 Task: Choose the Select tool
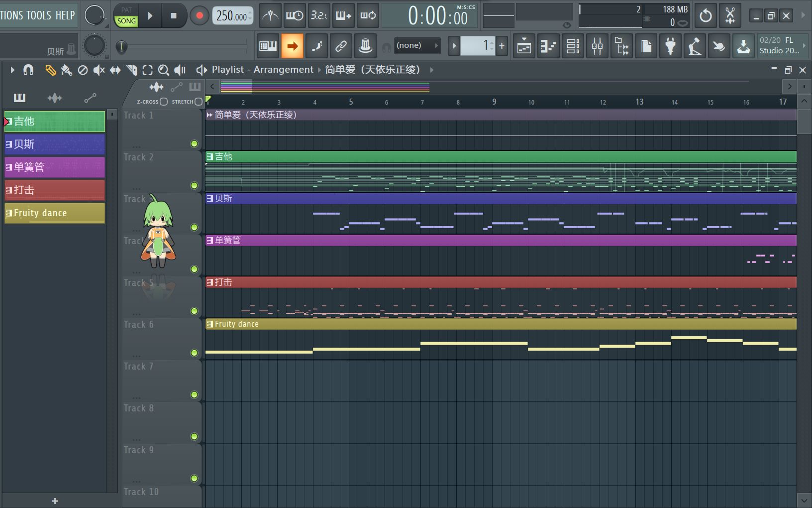[x=148, y=70]
